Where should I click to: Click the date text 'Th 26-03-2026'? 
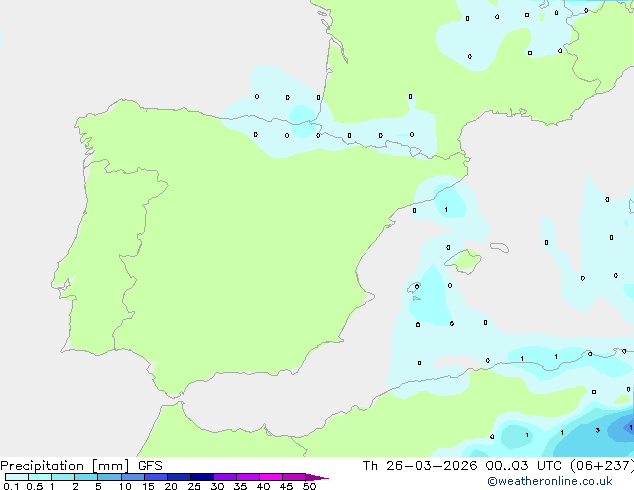point(420,466)
